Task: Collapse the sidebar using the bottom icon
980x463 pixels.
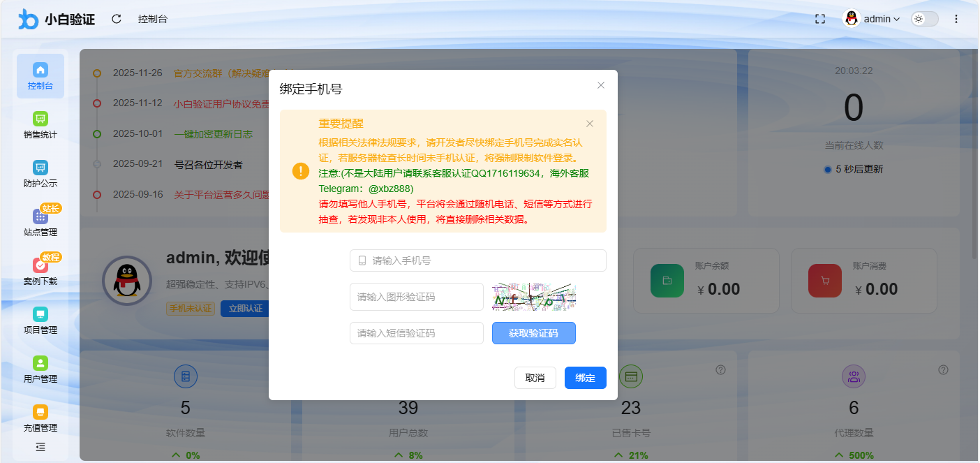Action: click(x=40, y=447)
